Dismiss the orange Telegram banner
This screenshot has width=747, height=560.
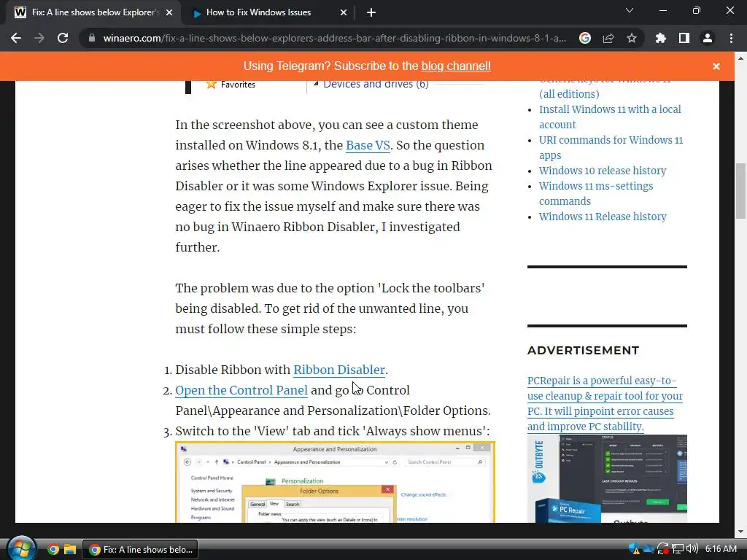coord(716,66)
